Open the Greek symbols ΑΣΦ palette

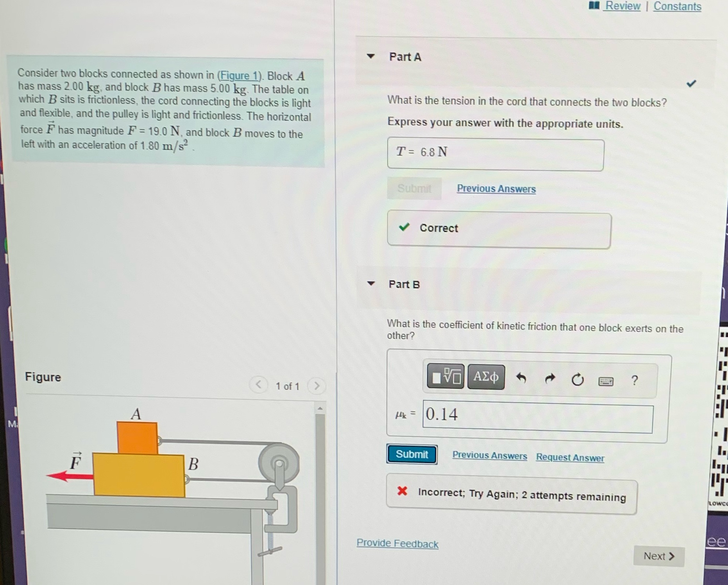(486, 377)
